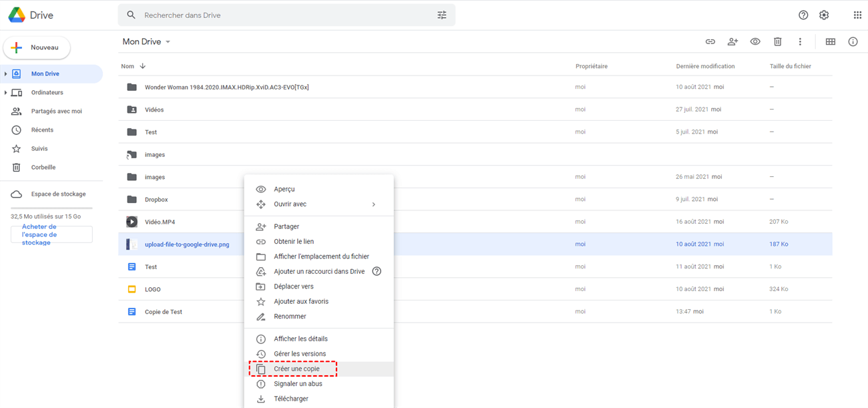Open search filter options in search bar
Viewport: 868px width, 408px height.
(442, 15)
